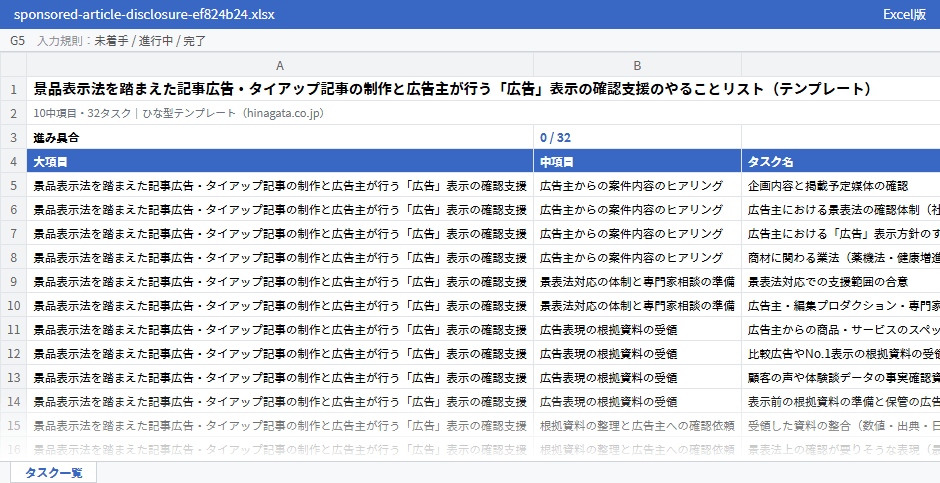Select row 1 header number
The height and width of the screenshot is (483, 940).
(13, 89)
